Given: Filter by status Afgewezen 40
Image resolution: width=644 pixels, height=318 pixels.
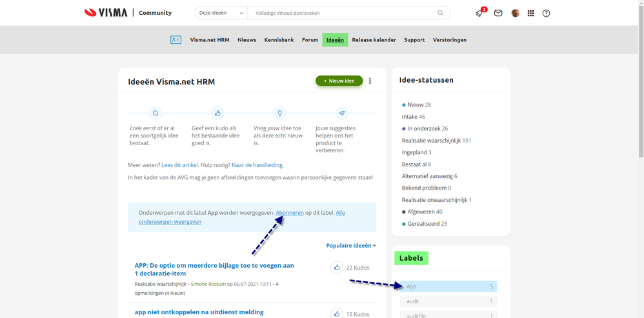Looking at the screenshot, I should coord(422,212).
